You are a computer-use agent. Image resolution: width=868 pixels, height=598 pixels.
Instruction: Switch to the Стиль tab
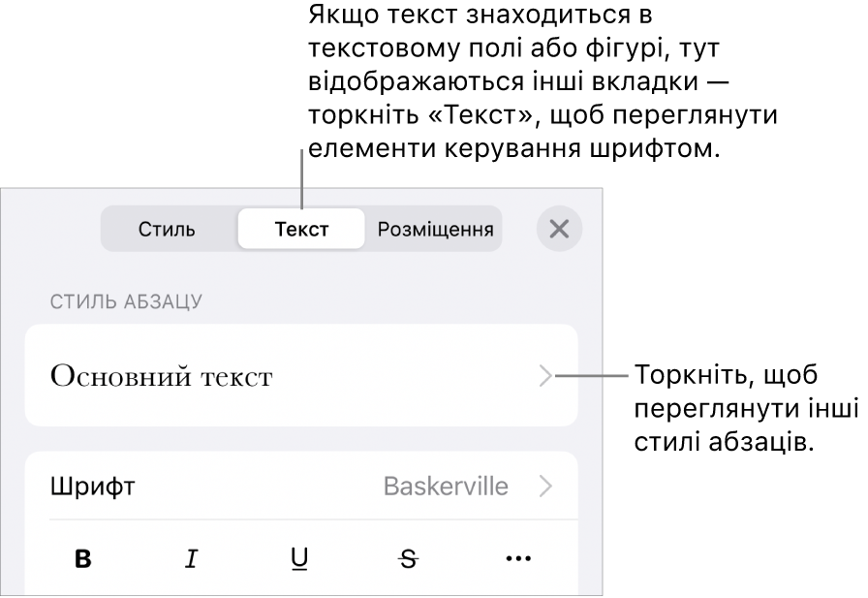click(167, 229)
